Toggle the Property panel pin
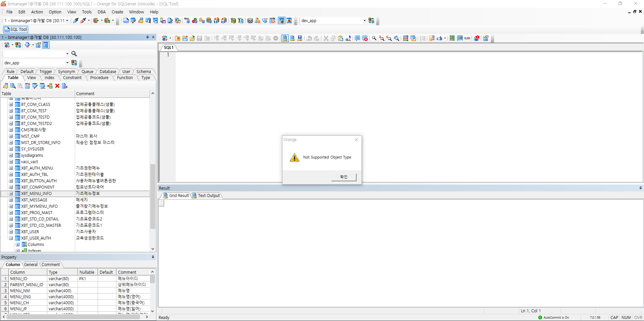 click(x=153, y=257)
